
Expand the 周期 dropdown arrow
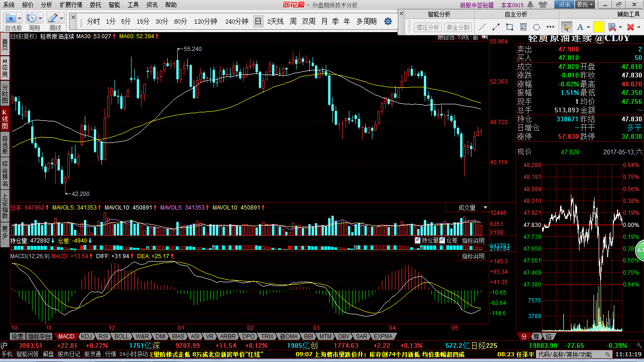pos(41,18)
